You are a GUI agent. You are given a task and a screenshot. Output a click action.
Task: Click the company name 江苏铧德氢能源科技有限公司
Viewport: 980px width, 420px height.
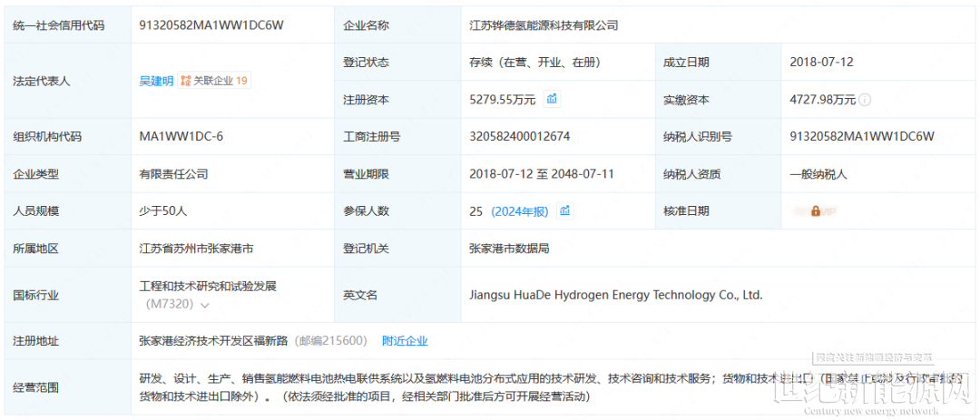[x=544, y=25]
